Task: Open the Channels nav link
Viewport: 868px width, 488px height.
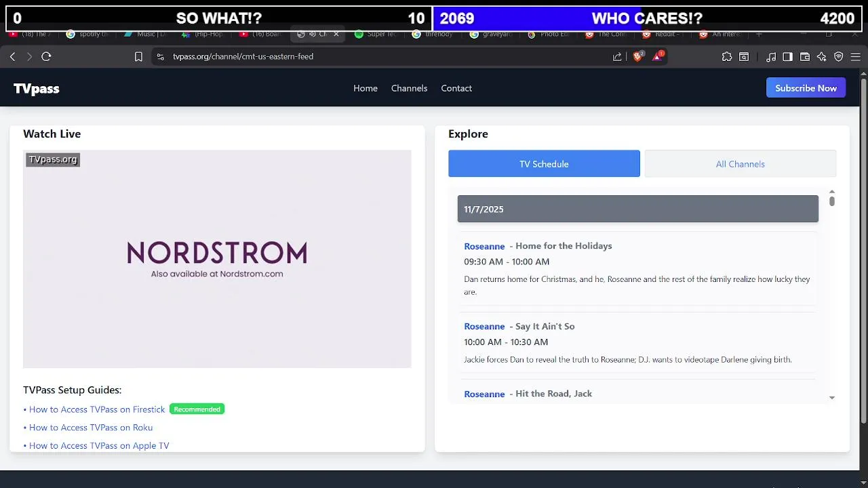Action: point(409,88)
